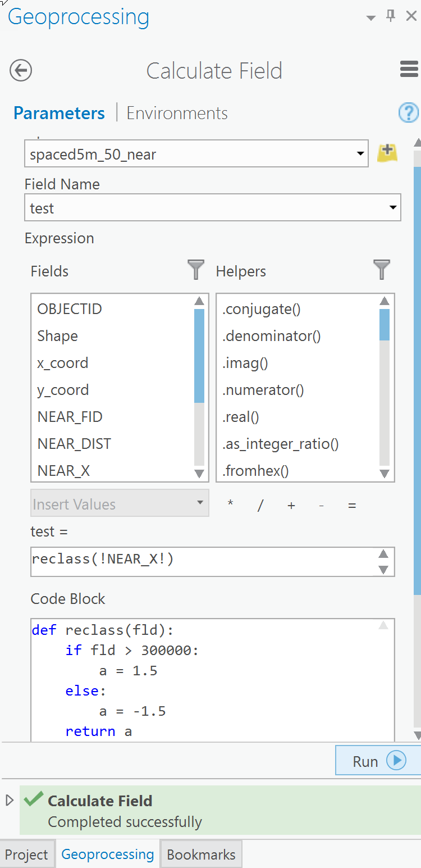Open the Insert Values dropdown
The image size is (421, 868).
[x=199, y=503]
